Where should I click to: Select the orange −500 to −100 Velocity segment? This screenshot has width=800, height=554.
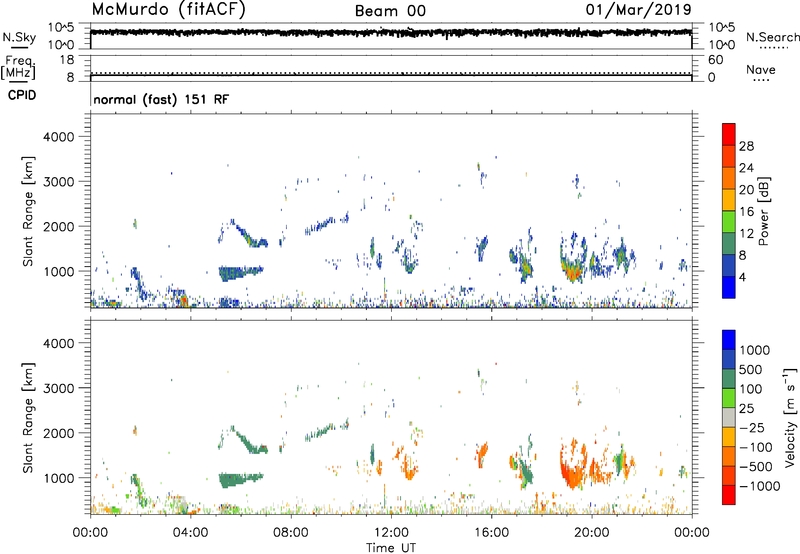tap(729, 456)
